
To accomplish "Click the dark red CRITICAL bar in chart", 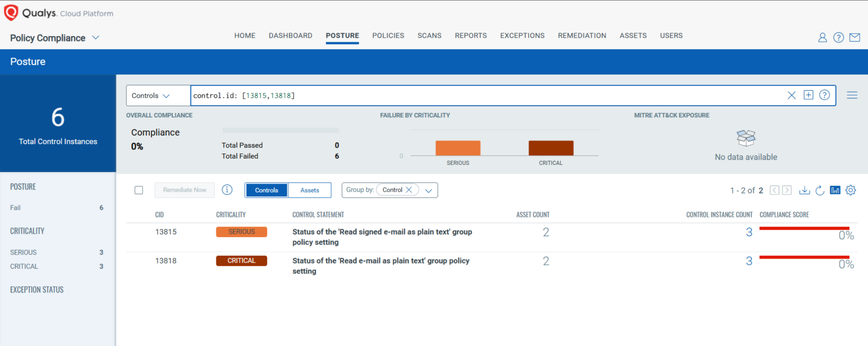I will tap(551, 148).
